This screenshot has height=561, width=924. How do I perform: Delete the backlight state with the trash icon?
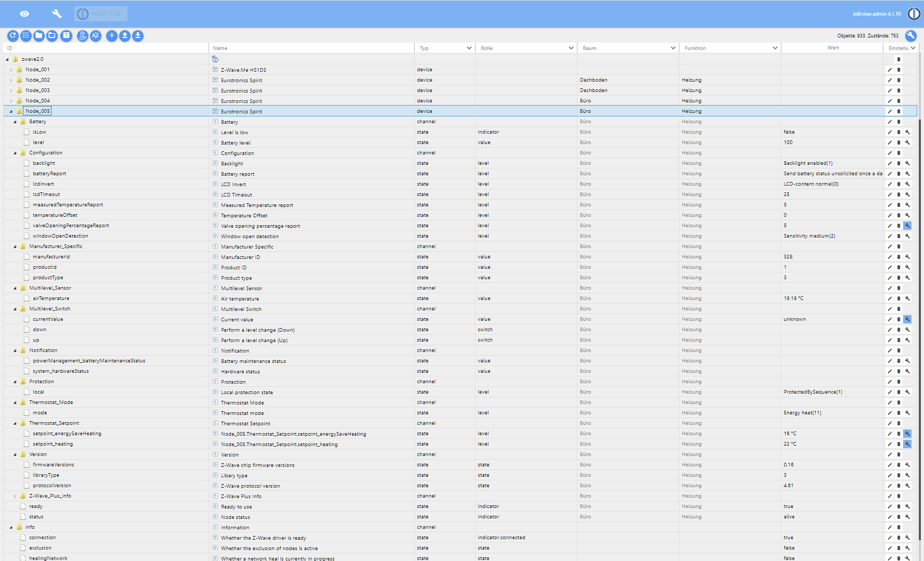(x=899, y=163)
